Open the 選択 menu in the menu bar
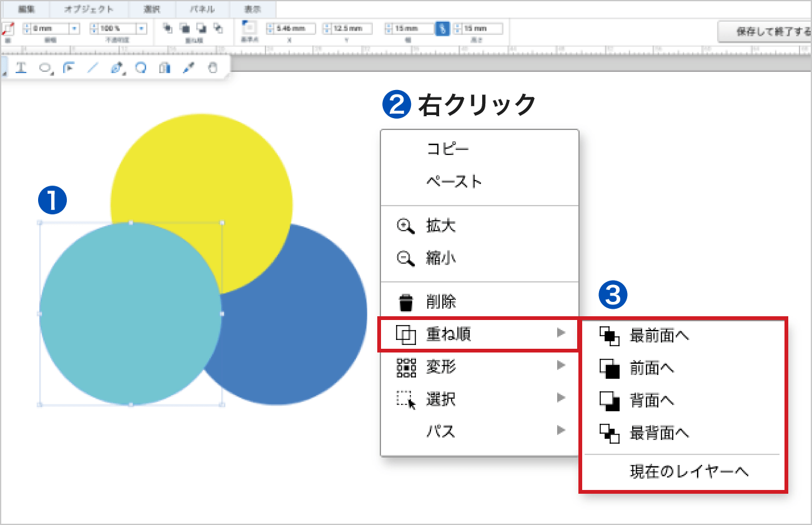The image size is (812, 525). tap(152, 9)
